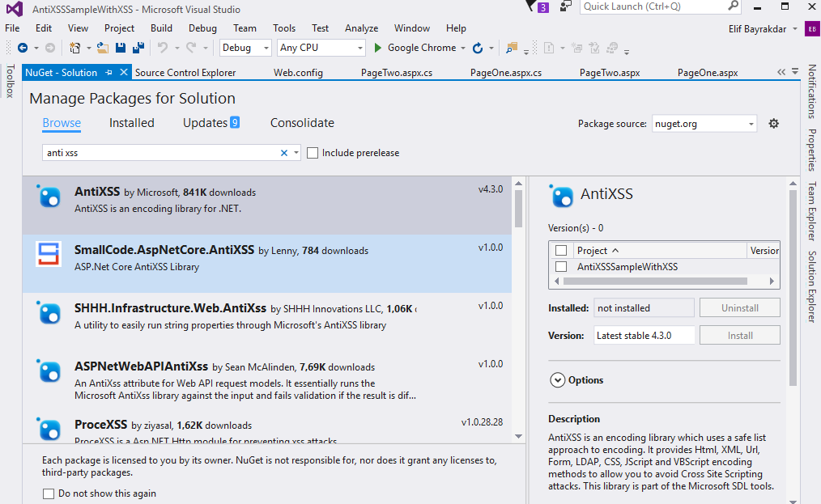Close the NuGet - Solution tab
821x504 pixels.
coord(124,72)
